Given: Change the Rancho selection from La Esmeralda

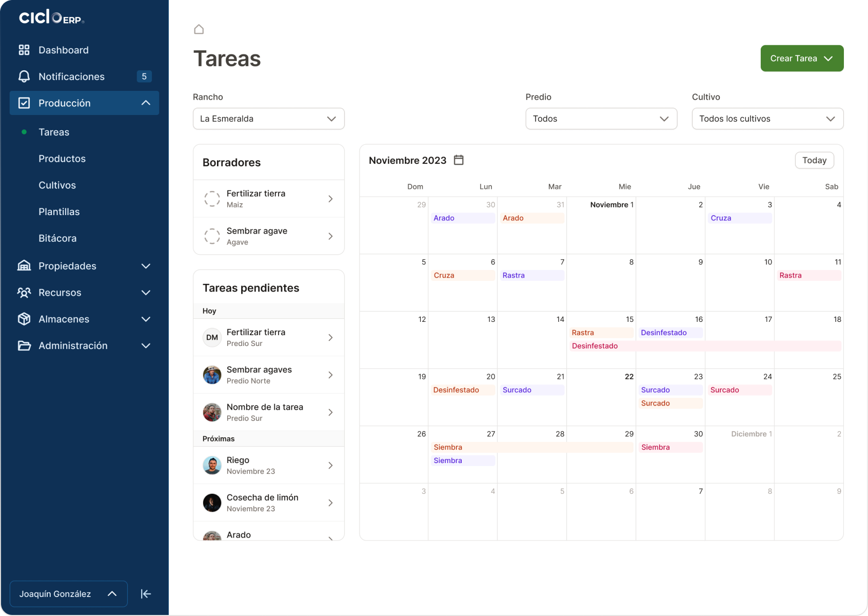Looking at the screenshot, I should (268, 119).
